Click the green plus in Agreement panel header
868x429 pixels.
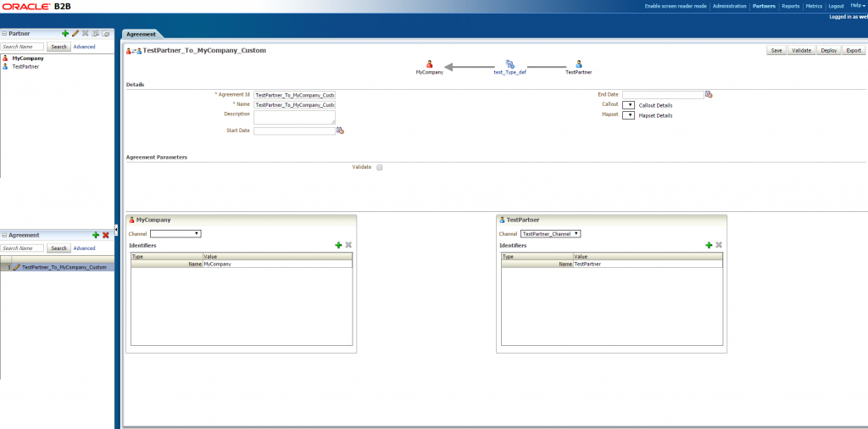[95, 235]
